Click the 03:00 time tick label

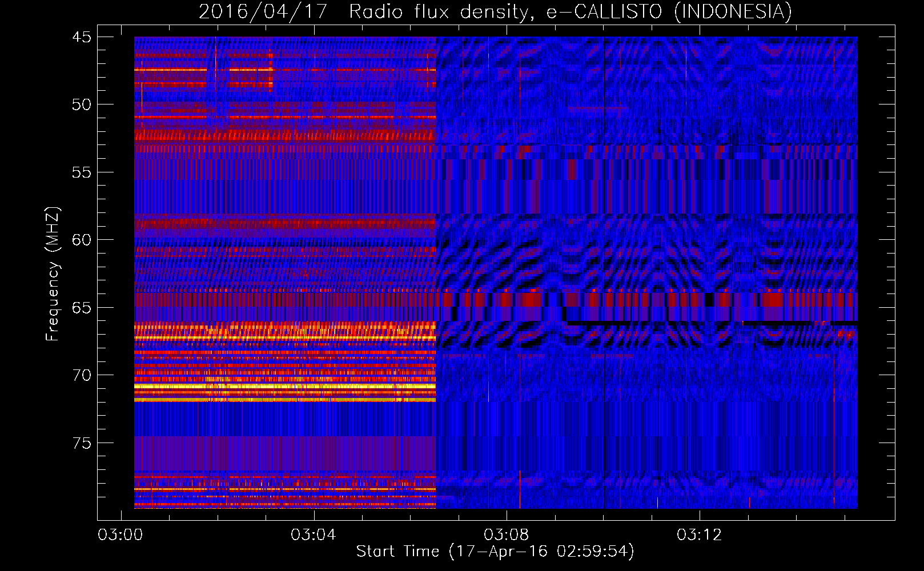click(120, 535)
